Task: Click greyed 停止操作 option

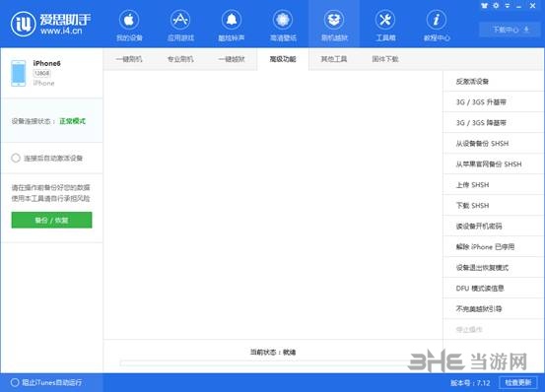Action: [493, 329]
